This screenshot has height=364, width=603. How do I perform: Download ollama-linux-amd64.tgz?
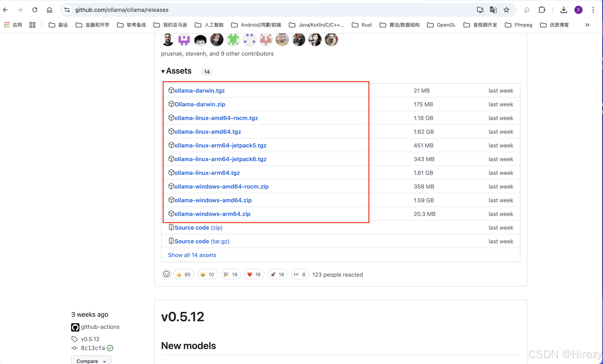tap(208, 132)
